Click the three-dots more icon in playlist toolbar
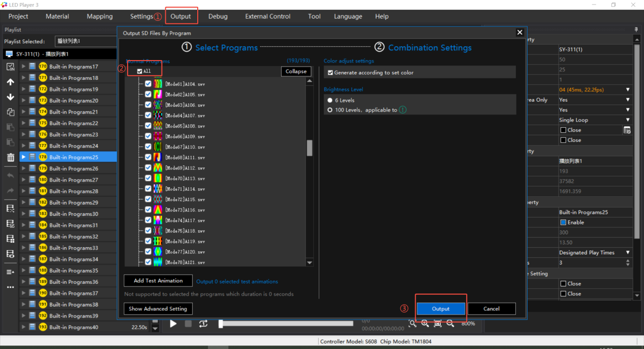The height and width of the screenshot is (349, 644). (10, 287)
